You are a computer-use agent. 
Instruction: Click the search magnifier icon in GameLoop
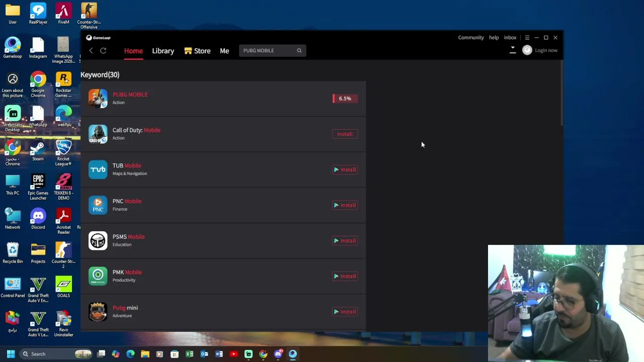click(299, 51)
